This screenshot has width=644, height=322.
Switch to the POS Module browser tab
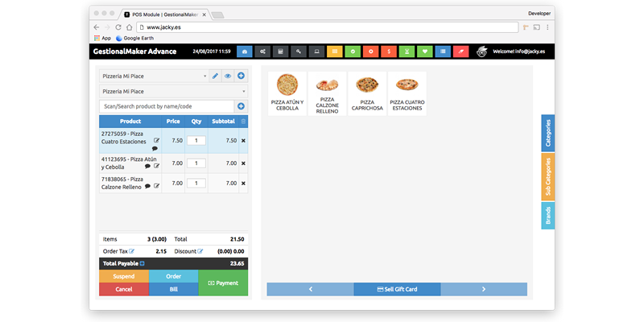pyautogui.click(x=164, y=14)
